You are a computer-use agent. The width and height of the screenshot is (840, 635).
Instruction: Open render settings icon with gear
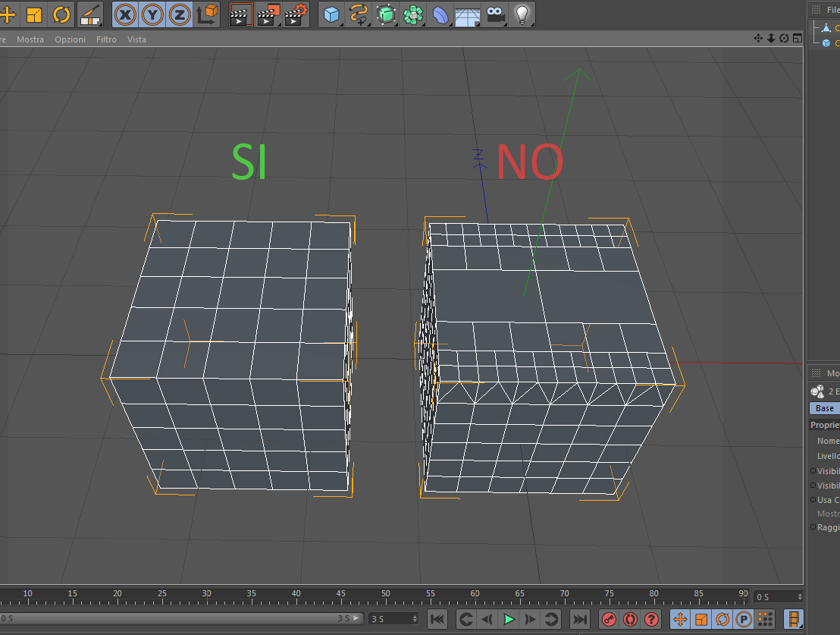coord(296,14)
